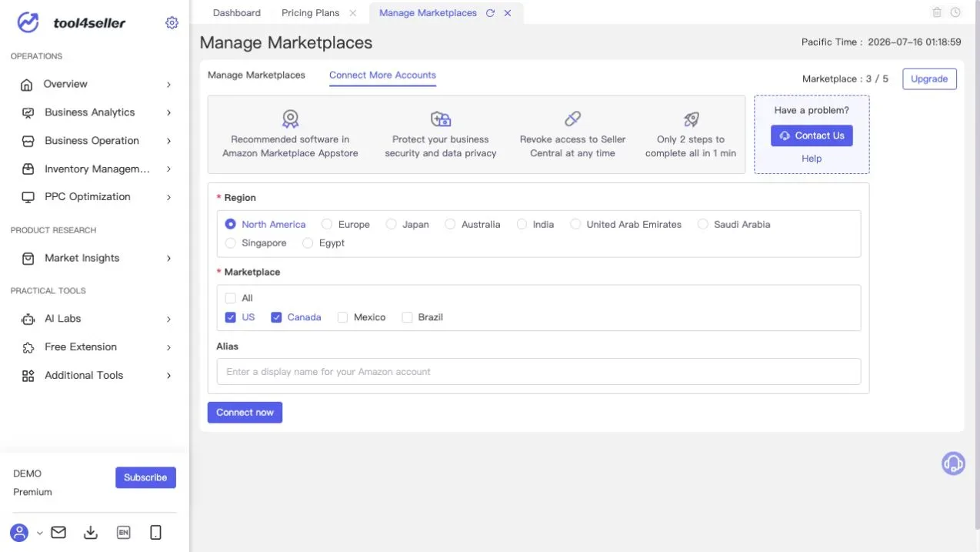Expand the Business Operation chevron

[x=168, y=141]
